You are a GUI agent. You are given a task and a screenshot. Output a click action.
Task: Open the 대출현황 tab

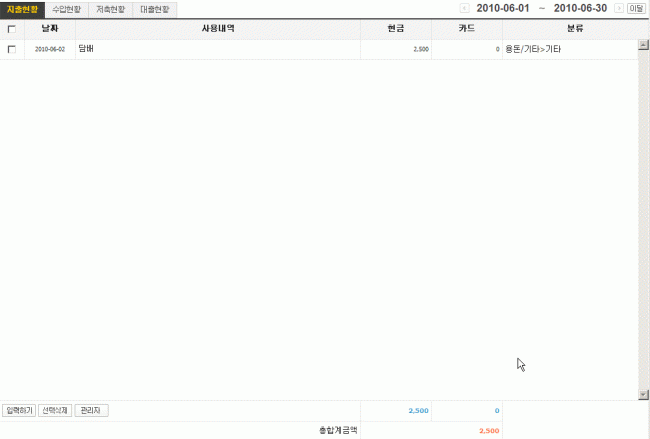coord(155,10)
